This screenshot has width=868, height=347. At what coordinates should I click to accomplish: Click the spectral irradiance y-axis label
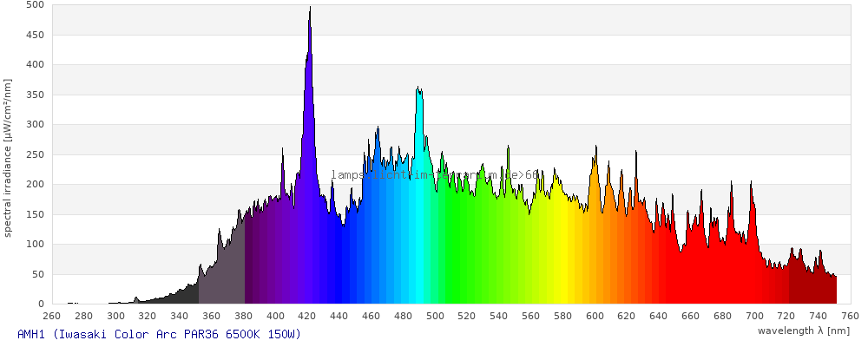[8, 157]
